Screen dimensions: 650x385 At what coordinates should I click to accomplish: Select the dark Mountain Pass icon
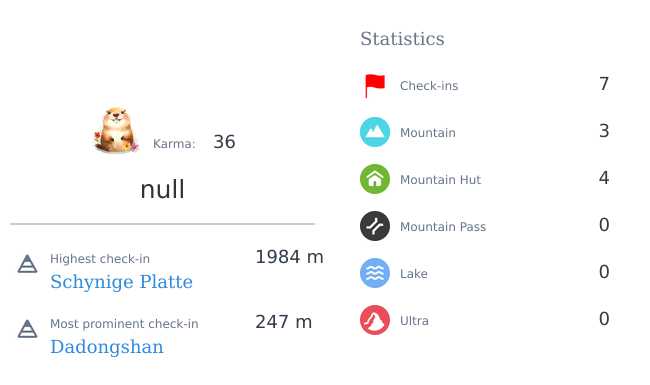375,226
